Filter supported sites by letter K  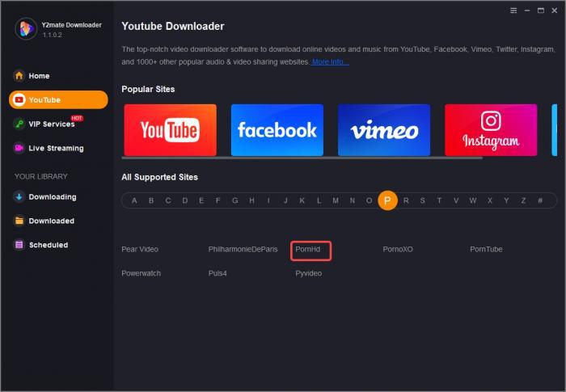click(302, 200)
